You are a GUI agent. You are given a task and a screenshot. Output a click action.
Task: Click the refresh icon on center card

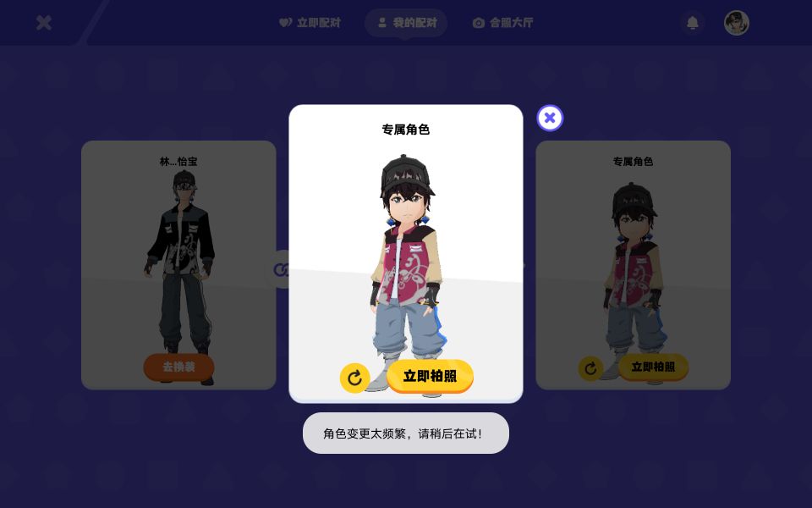(354, 378)
